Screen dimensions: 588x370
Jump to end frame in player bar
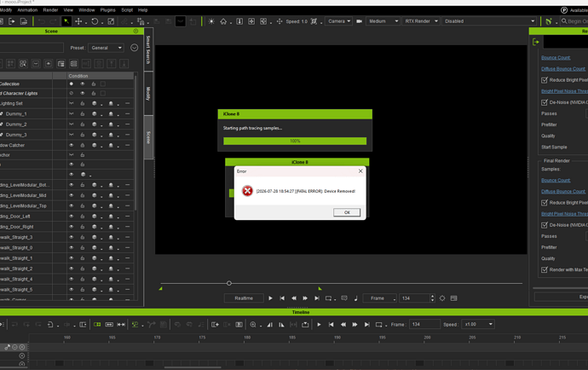pyautogui.click(x=317, y=298)
